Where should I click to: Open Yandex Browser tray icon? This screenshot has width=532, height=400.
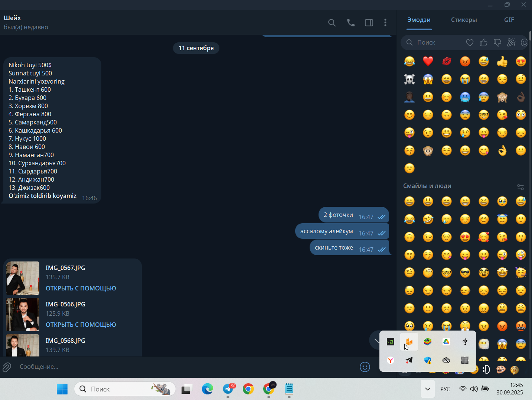pyautogui.click(x=391, y=360)
